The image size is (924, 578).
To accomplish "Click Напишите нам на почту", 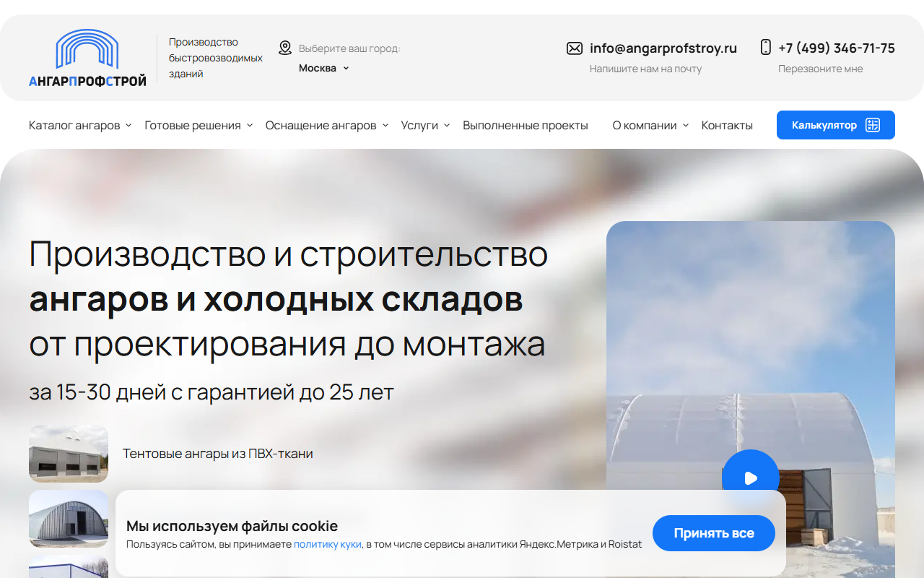I will pyautogui.click(x=646, y=69).
